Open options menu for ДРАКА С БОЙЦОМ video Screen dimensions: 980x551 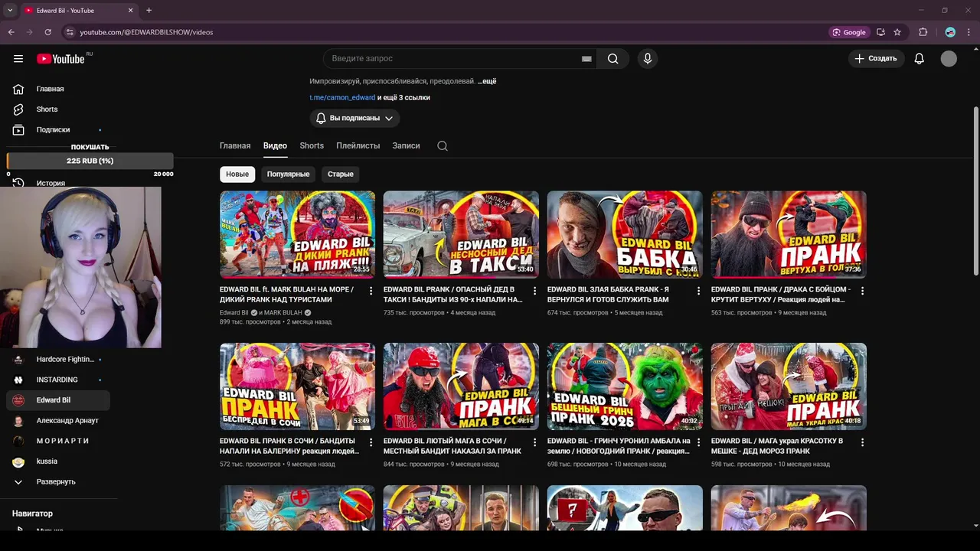862,291
